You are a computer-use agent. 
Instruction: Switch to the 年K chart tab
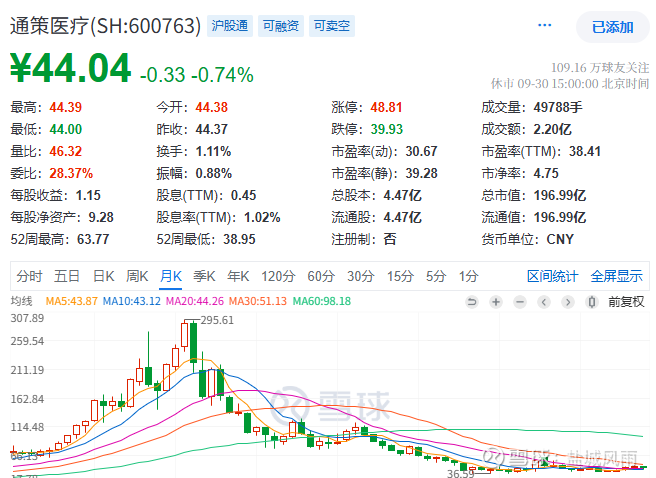coord(238,276)
